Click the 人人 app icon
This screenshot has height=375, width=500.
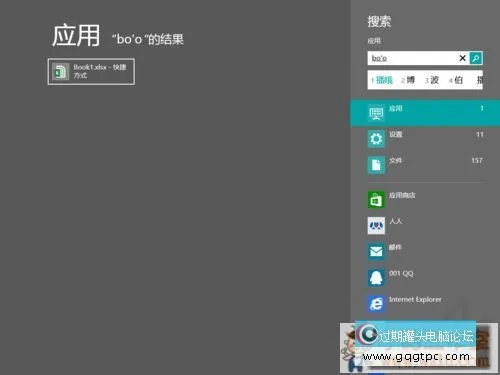click(x=376, y=226)
